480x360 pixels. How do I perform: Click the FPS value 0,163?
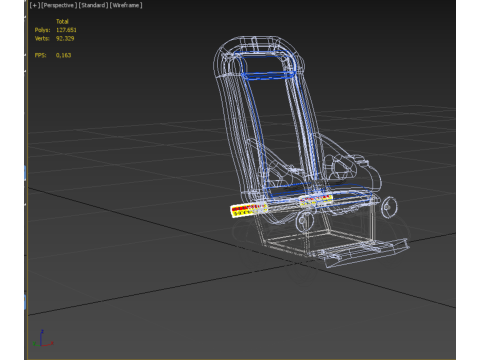pyautogui.click(x=64, y=55)
